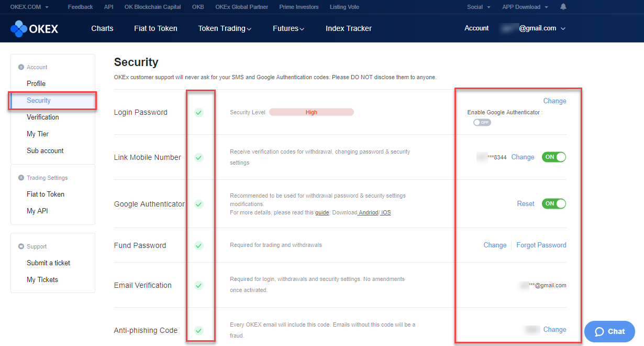Open Prime Investors link
The height and width of the screenshot is (346, 644).
[299, 7]
